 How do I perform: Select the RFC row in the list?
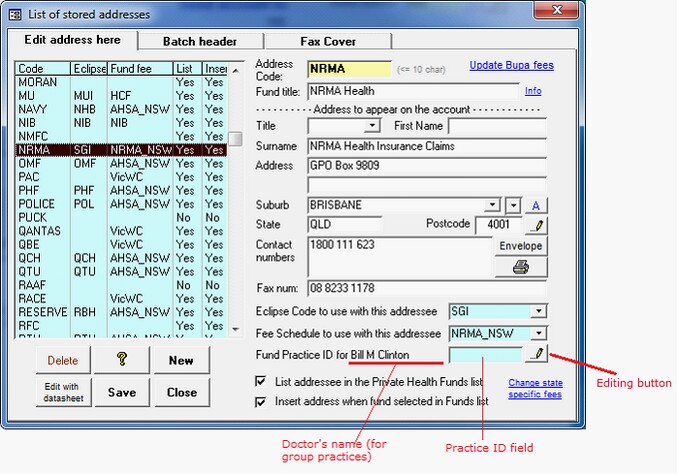(x=121, y=326)
